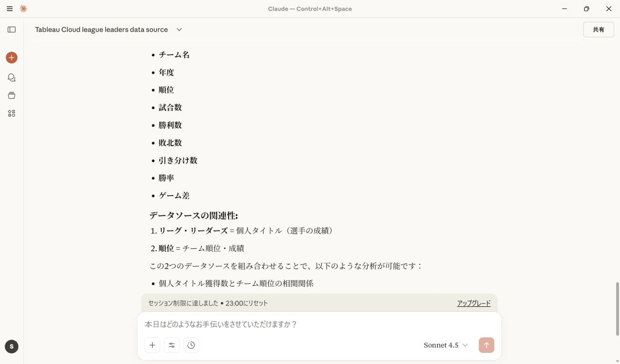
Task: Start a new chat with the orange plus icon
Action: (11, 57)
